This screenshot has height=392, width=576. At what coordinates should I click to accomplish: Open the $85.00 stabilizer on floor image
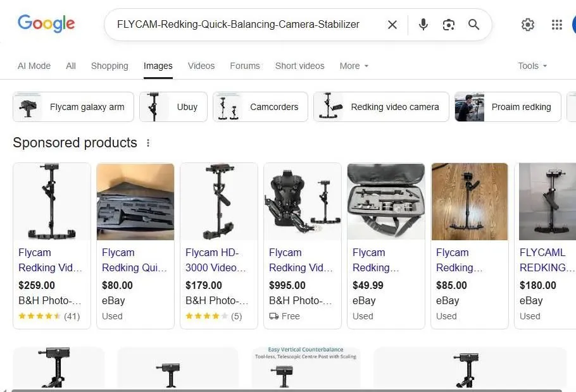(470, 202)
